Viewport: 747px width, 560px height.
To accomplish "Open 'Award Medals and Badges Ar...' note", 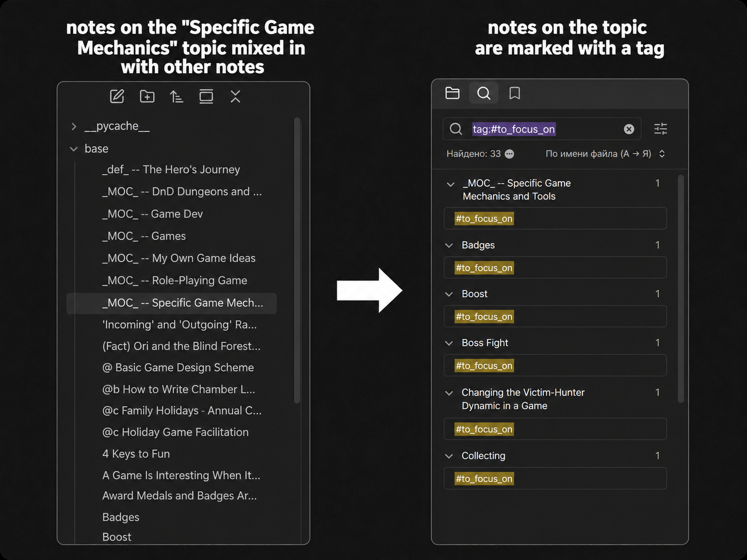I will coord(180,496).
